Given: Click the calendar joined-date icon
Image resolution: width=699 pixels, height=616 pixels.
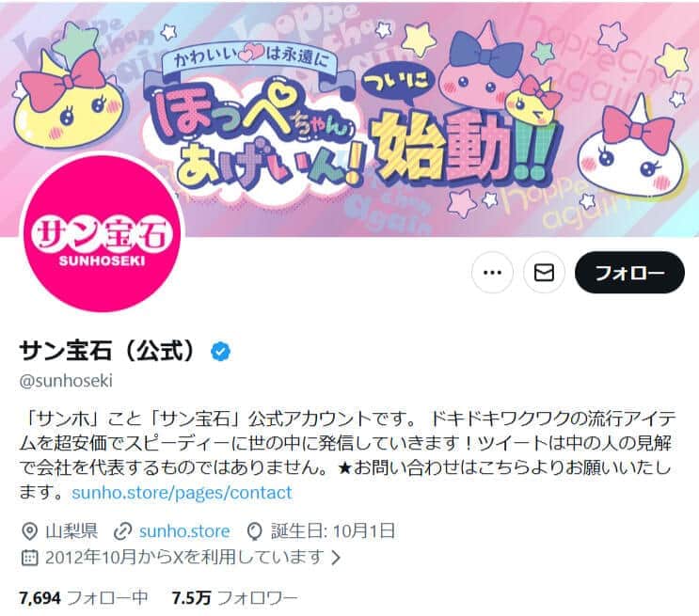Looking at the screenshot, I should pyautogui.click(x=29, y=558).
